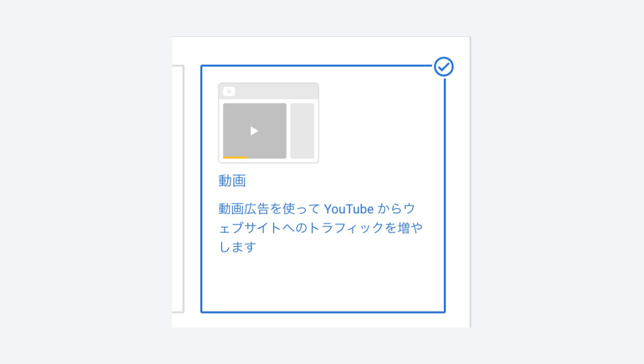Click the white play triangle in the video illustration
This screenshot has height=364, width=644.
pos(254,131)
